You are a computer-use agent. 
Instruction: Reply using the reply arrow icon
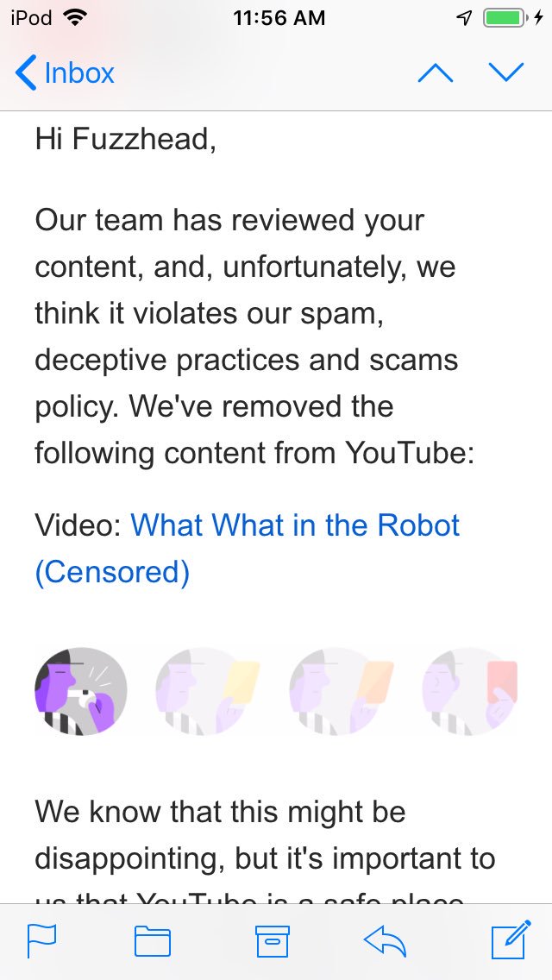(x=385, y=941)
